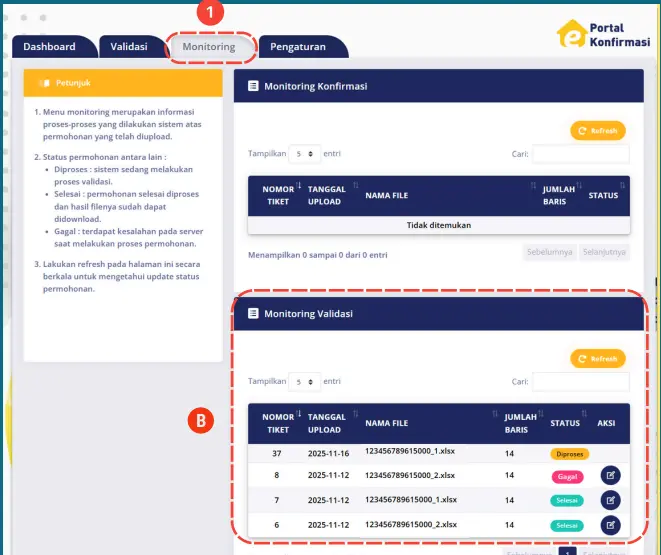
Task: Sort Validasi table by Tanggal Upload
Action: [329, 423]
